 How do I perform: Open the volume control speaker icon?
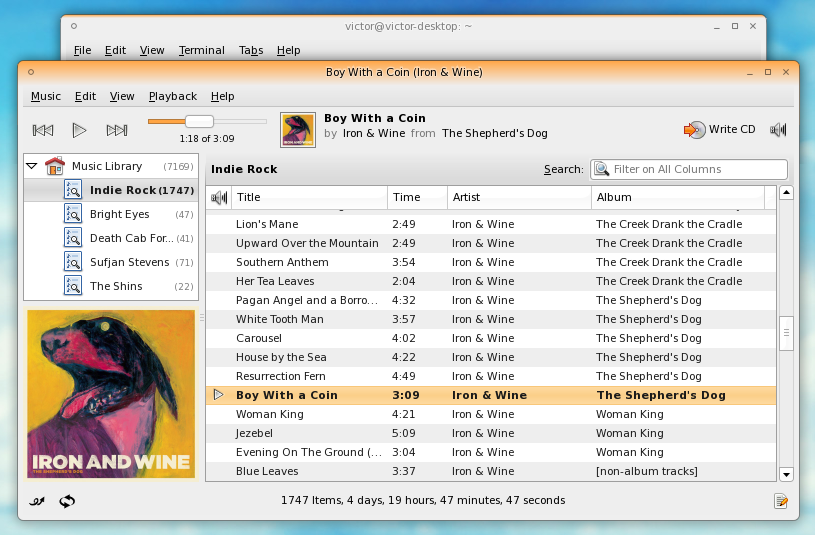[x=778, y=129]
